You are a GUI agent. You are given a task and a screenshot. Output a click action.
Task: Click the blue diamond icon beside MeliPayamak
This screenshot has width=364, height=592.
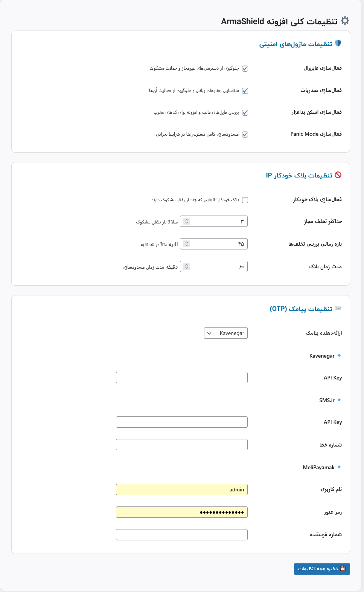[x=339, y=467]
